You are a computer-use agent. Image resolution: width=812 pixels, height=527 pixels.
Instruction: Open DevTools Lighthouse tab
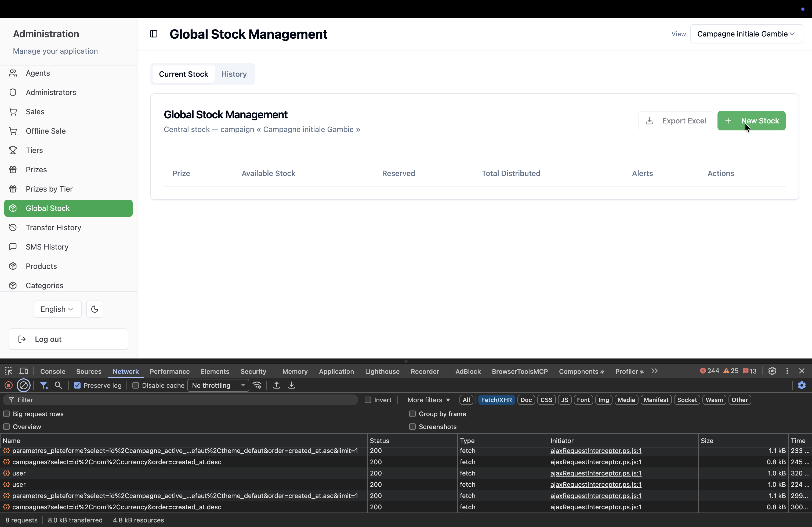(x=382, y=371)
